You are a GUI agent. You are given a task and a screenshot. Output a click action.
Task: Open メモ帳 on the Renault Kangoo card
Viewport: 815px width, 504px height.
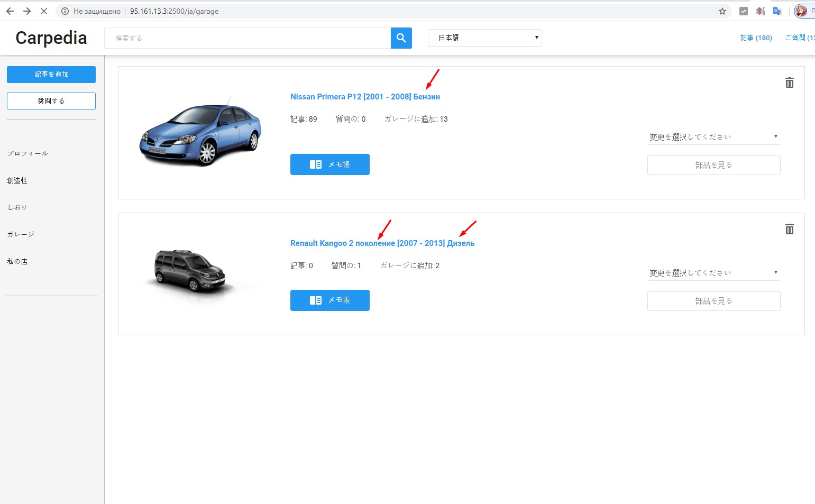click(329, 300)
